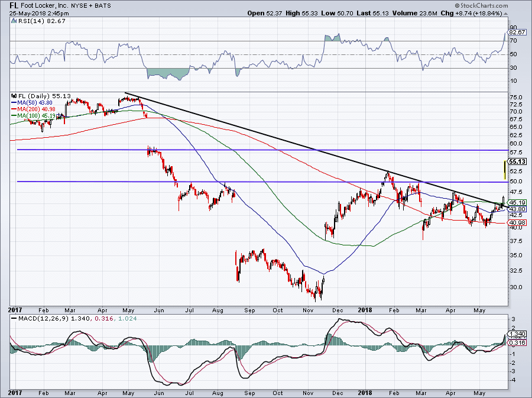Click the Volume 23.6M value
The height and width of the screenshot is (398, 532).
click(x=416, y=13)
